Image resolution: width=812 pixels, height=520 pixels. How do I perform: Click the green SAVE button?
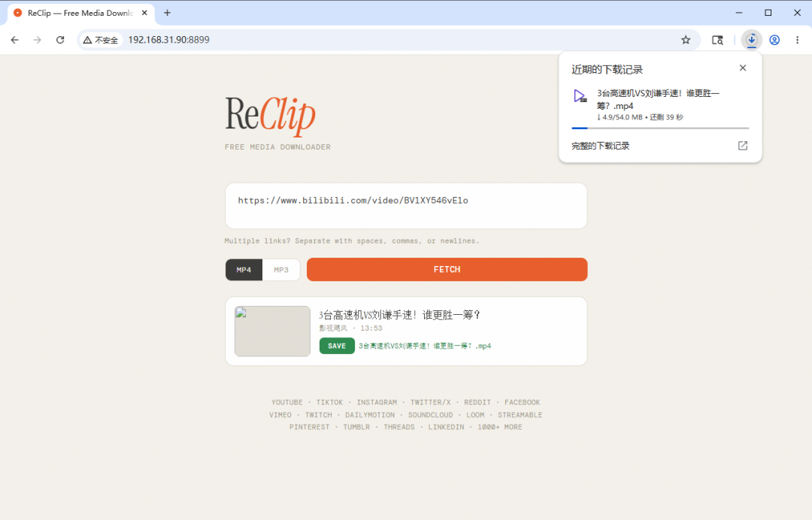point(337,346)
